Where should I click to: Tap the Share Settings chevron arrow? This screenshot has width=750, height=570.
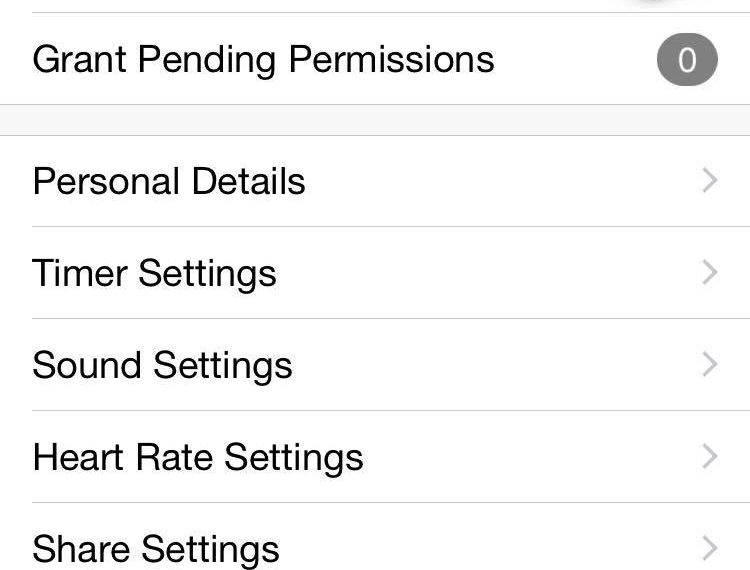(710, 548)
